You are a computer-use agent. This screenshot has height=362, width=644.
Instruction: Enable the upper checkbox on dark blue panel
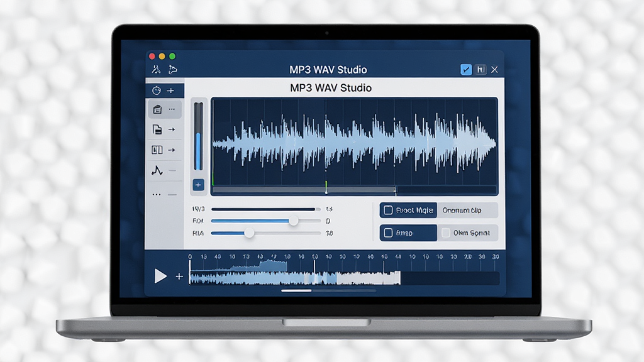tap(388, 210)
